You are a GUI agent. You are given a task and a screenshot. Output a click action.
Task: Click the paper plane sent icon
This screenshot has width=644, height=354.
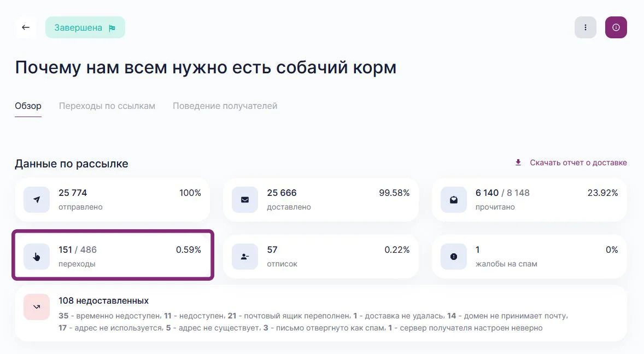[x=37, y=200]
